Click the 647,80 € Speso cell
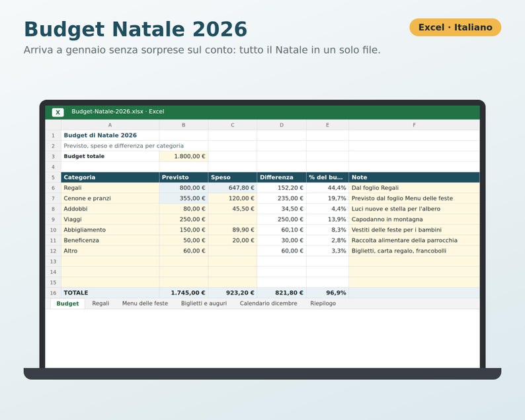This screenshot has width=525, height=420. [x=232, y=188]
